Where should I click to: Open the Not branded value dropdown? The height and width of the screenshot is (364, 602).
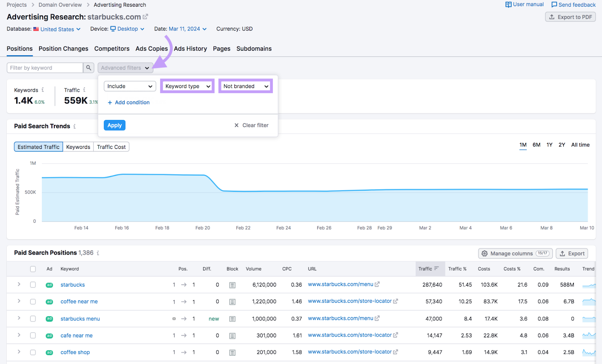(245, 86)
